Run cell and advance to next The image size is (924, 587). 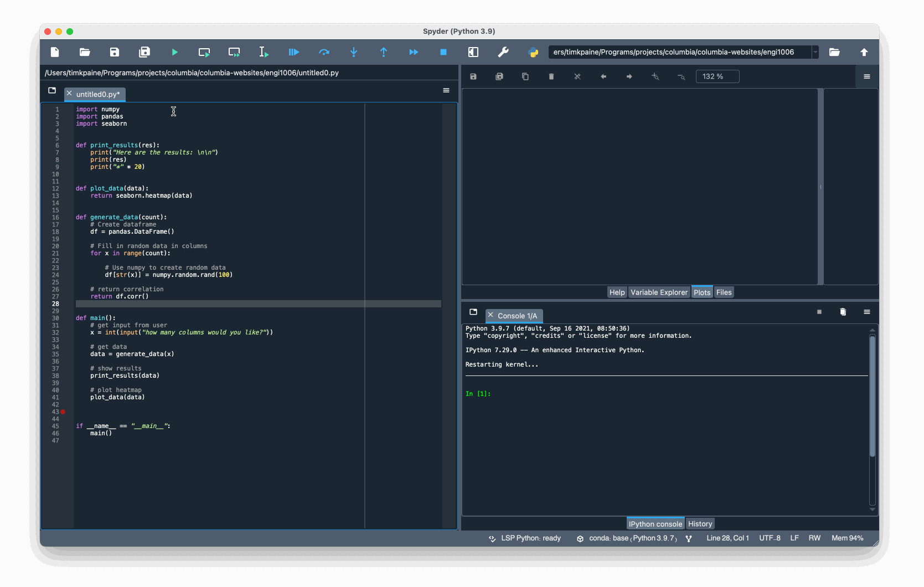tap(234, 52)
